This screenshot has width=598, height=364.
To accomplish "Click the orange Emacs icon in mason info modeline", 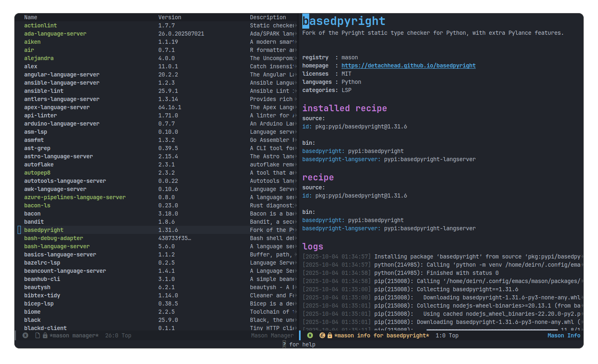I will [322, 335].
